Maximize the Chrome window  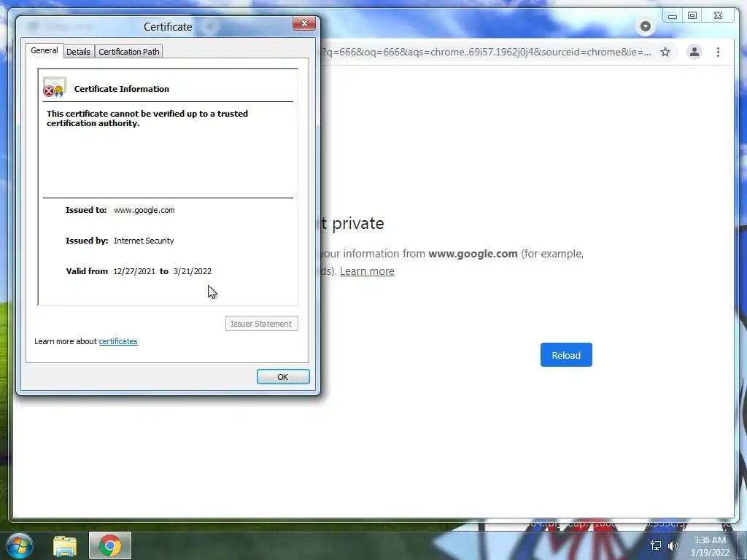[692, 16]
